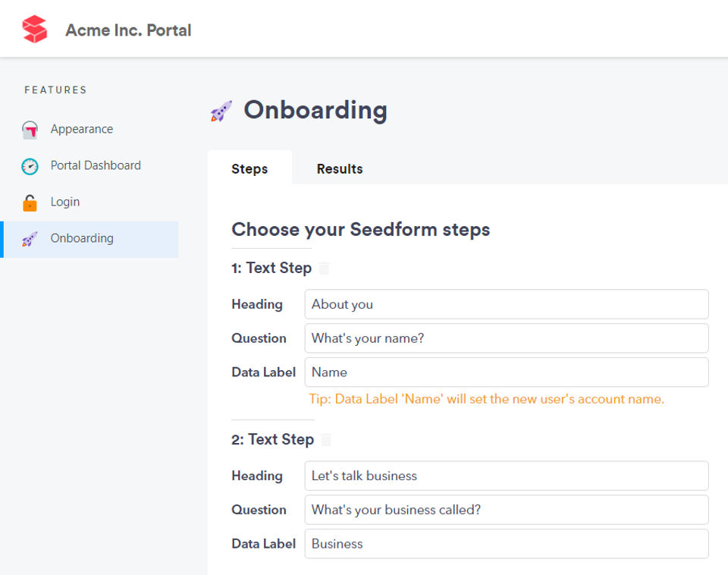Click the 'Business' data label field
This screenshot has width=728, height=575.
coord(507,543)
